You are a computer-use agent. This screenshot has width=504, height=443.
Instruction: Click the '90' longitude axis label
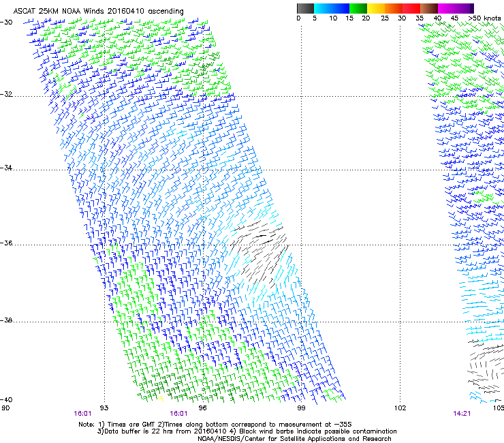coord(5,408)
